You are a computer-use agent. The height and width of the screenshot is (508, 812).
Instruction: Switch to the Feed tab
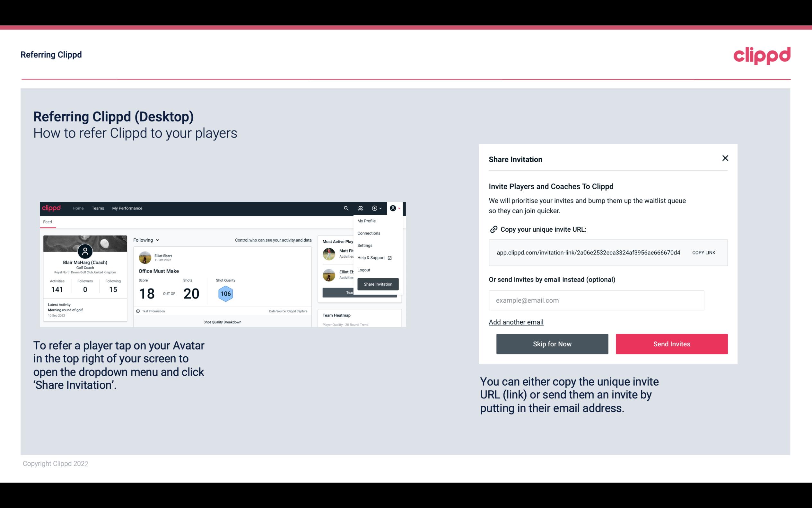click(x=47, y=221)
